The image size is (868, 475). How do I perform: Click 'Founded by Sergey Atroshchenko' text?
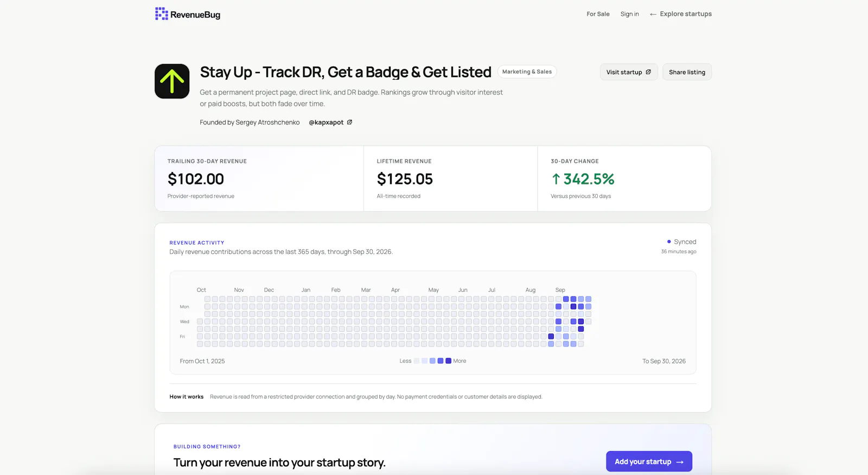[250, 123]
